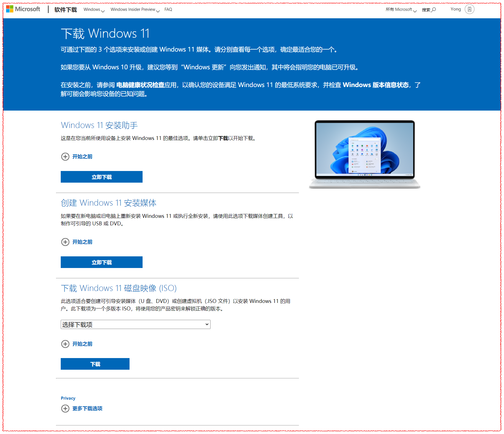Viewport: 504px width, 434px height.
Task: Open the 电脑健康状况检查 link
Action: [140, 85]
